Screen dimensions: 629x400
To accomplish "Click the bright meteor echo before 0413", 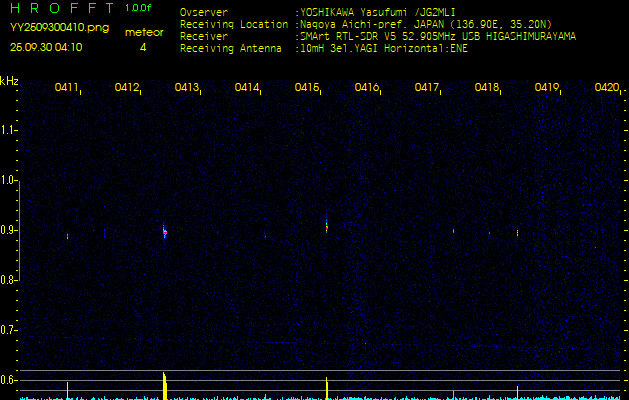I will pos(164,232).
